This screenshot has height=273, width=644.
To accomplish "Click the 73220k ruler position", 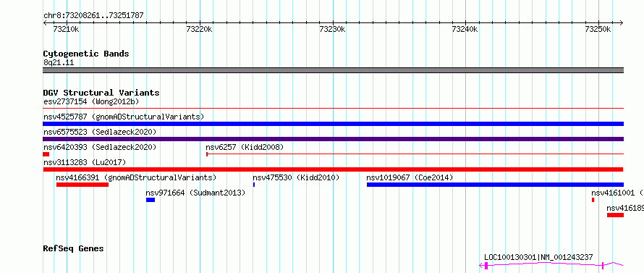I will pos(199,29).
